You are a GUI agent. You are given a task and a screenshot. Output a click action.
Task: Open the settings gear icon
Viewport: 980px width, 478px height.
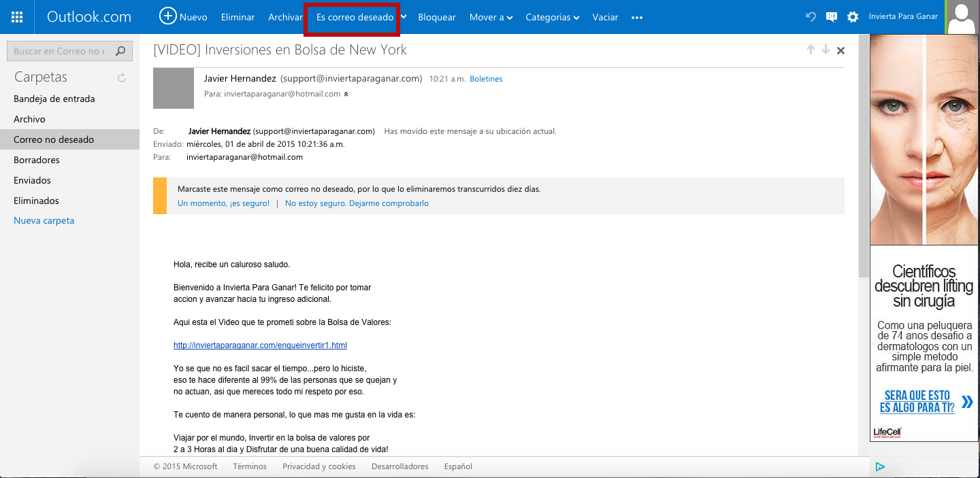tap(852, 17)
